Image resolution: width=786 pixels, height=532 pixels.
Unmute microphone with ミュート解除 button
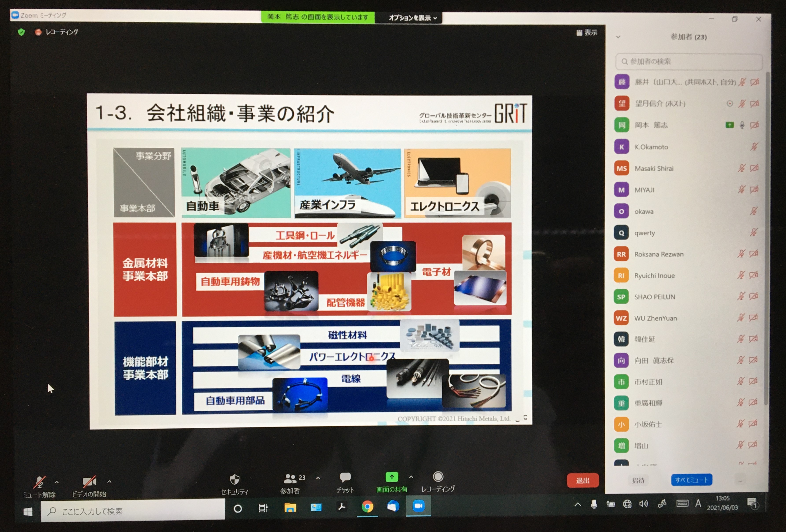(x=40, y=483)
